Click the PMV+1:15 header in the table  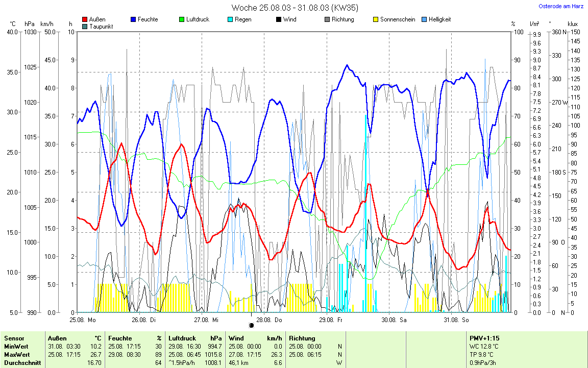tap(484, 338)
